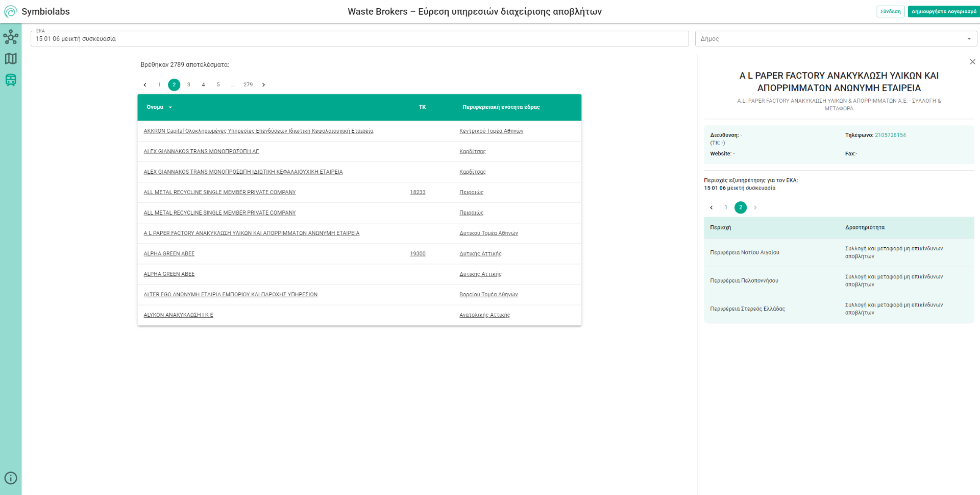Click Περιφέρεια Στερεάς Ελλάδας row

839,309
